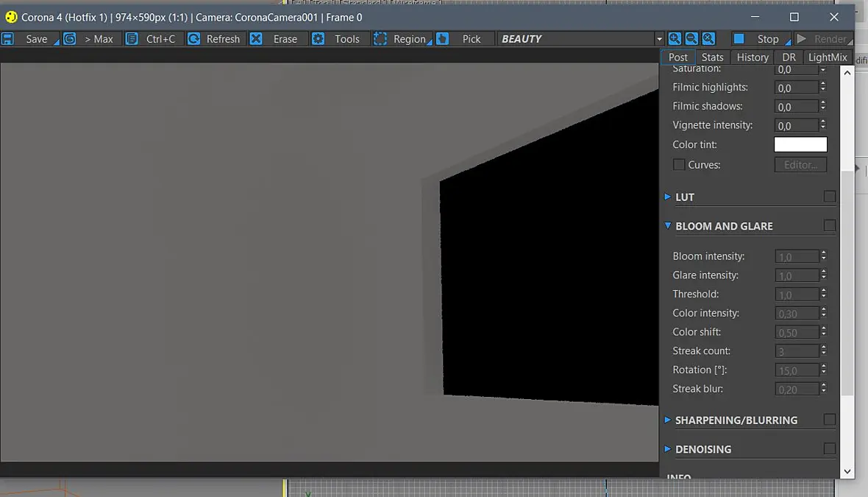Open the Color tint white swatch
The image size is (868, 497).
click(x=800, y=144)
